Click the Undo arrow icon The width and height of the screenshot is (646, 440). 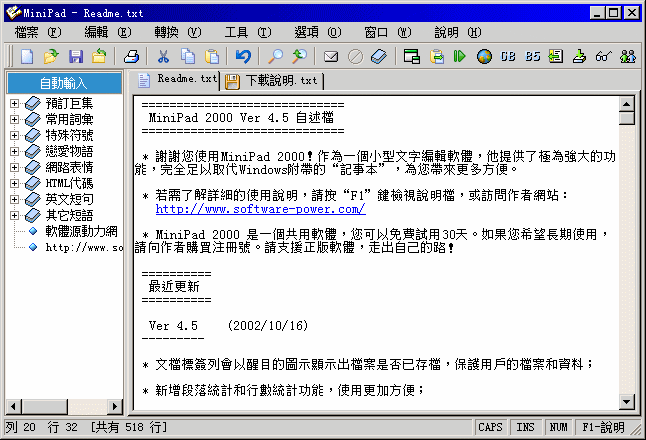tap(243, 56)
